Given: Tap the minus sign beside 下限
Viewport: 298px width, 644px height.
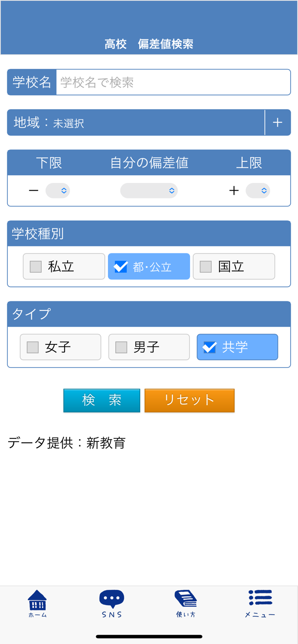Looking at the screenshot, I should pyautogui.click(x=34, y=190).
